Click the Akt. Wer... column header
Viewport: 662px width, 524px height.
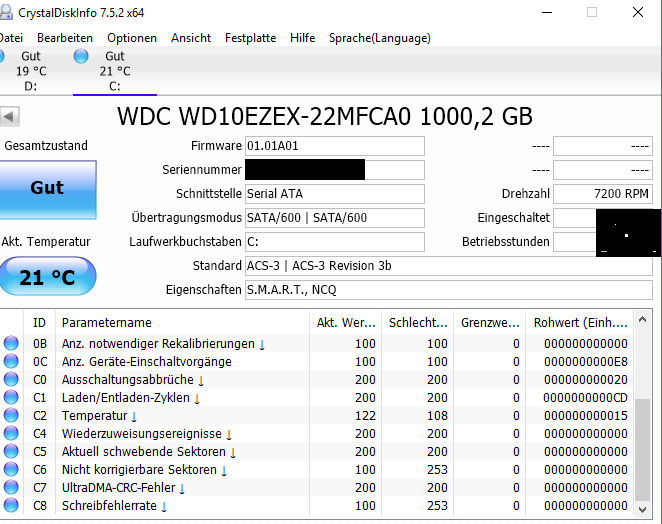(345, 323)
